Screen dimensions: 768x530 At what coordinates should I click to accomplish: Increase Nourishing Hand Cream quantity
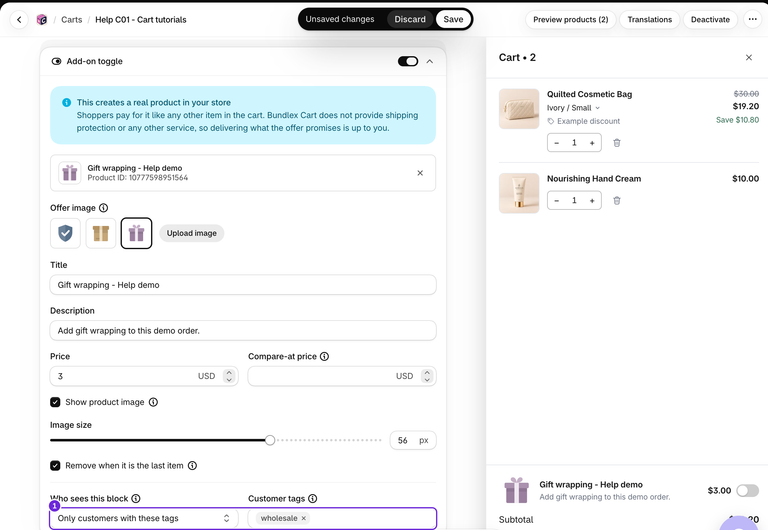[x=592, y=200]
